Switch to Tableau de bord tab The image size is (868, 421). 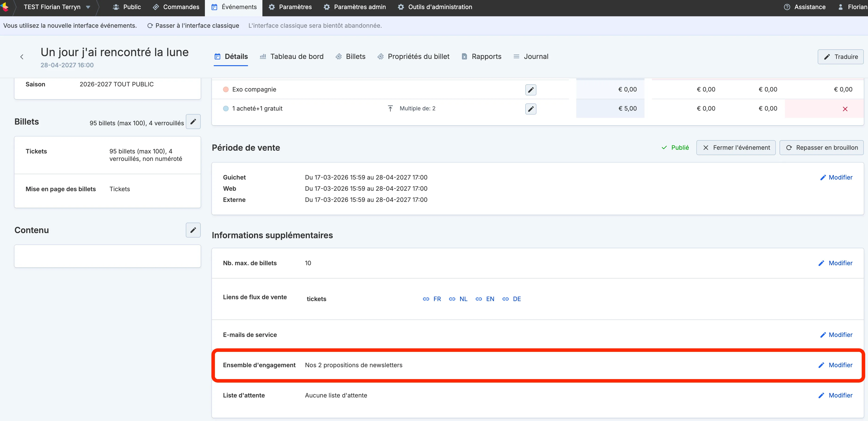tap(292, 57)
